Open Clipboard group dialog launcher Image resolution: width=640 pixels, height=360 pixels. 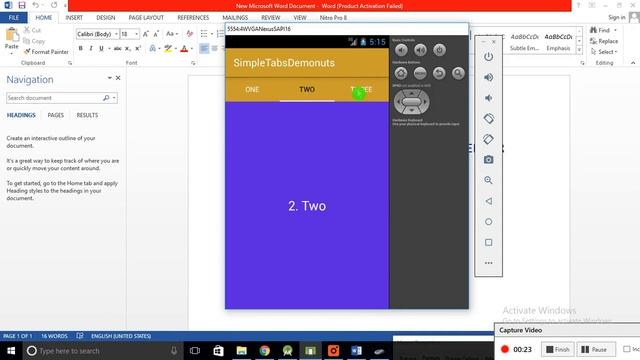70,63
